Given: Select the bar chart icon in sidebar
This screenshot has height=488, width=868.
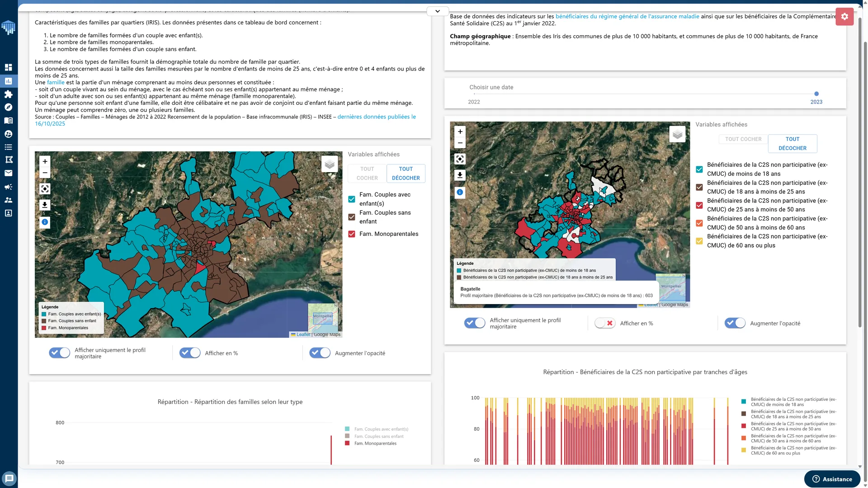Looking at the screenshot, I should 8,81.
